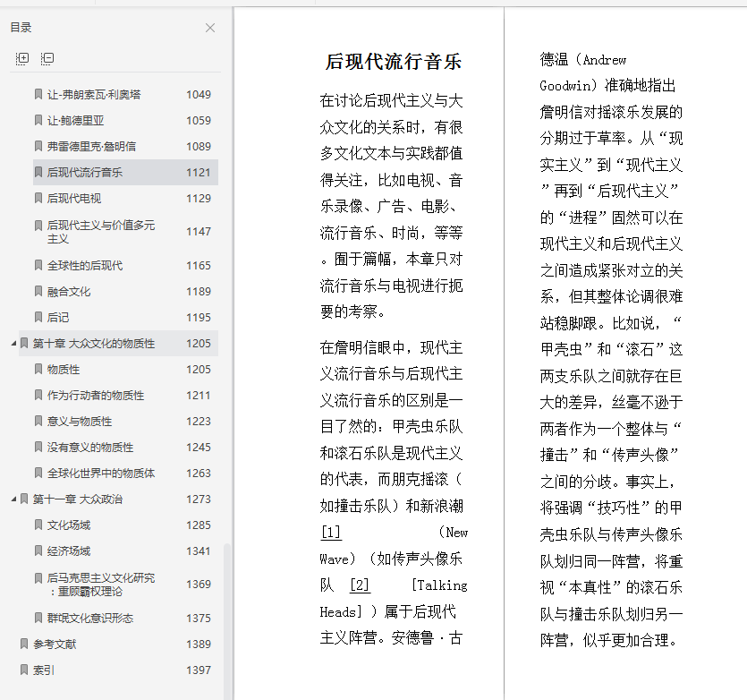Collapse 第十章 大众文化的物质性 chapter

point(13,344)
